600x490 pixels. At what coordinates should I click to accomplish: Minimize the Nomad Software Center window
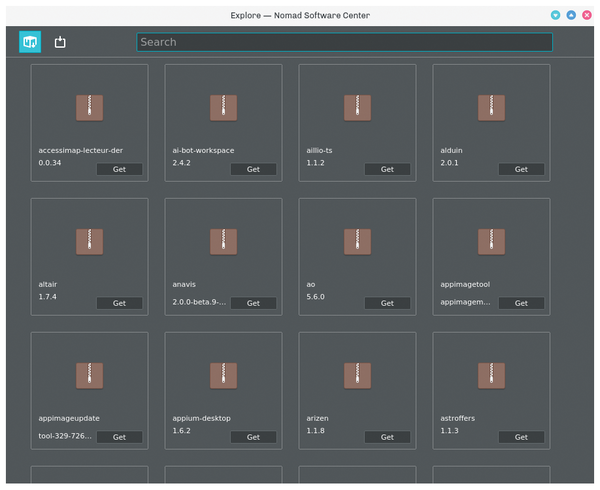coord(556,15)
